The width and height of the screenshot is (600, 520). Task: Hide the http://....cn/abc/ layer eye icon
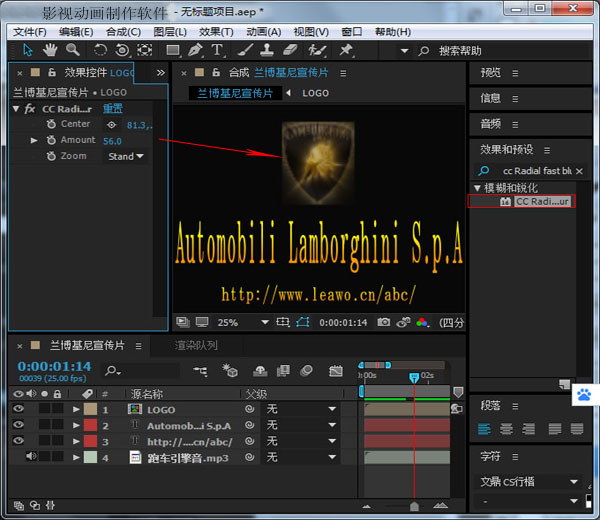pos(18,440)
